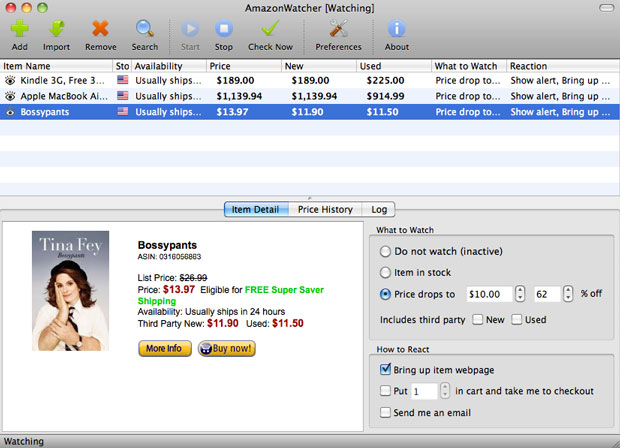Click the eye icon for Bossypants row
The image size is (620, 448).
(10, 112)
